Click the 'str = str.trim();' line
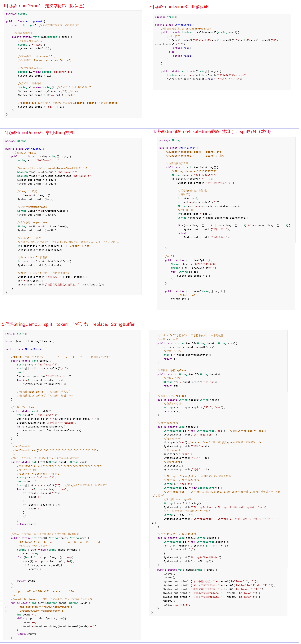301x644 pixels. 30,281
